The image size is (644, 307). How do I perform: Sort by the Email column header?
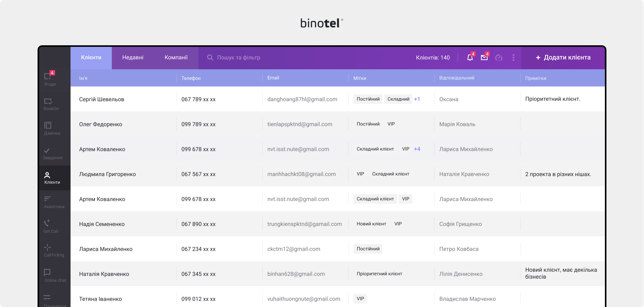(x=273, y=78)
